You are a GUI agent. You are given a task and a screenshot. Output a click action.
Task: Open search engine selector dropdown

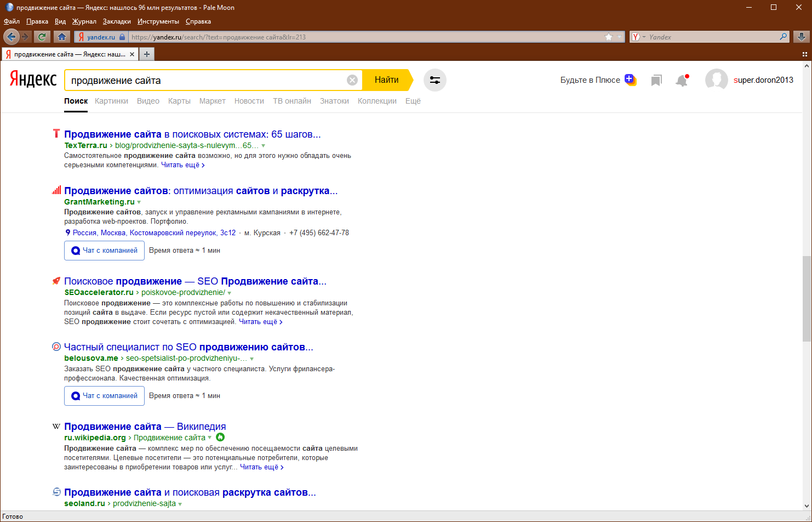644,37
